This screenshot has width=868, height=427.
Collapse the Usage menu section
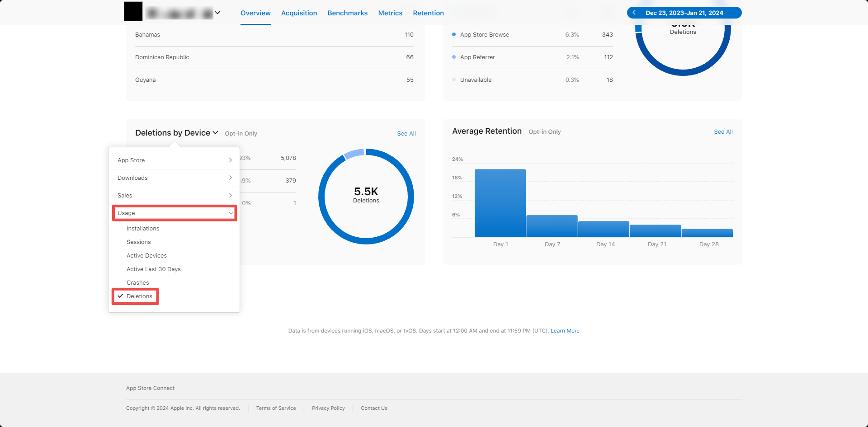(x=174, y=213)
